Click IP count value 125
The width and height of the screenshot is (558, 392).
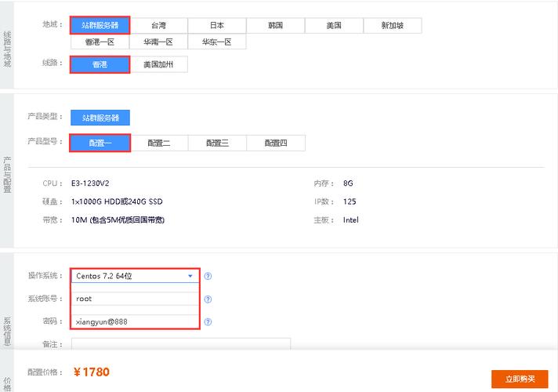[x=350, y=201]
